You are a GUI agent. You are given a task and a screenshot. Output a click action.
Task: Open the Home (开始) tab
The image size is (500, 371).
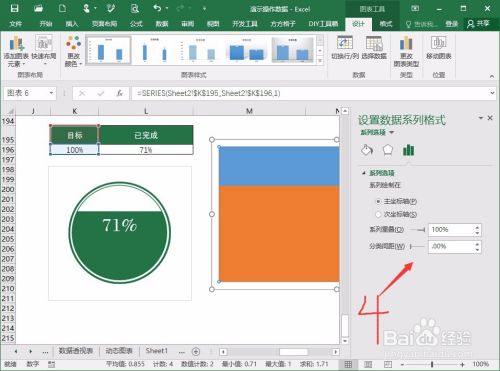(x=46, y=24)
